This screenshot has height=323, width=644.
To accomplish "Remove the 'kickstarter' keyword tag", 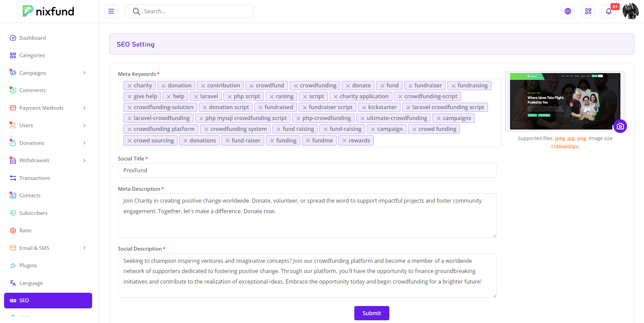I will pos(364,107).
